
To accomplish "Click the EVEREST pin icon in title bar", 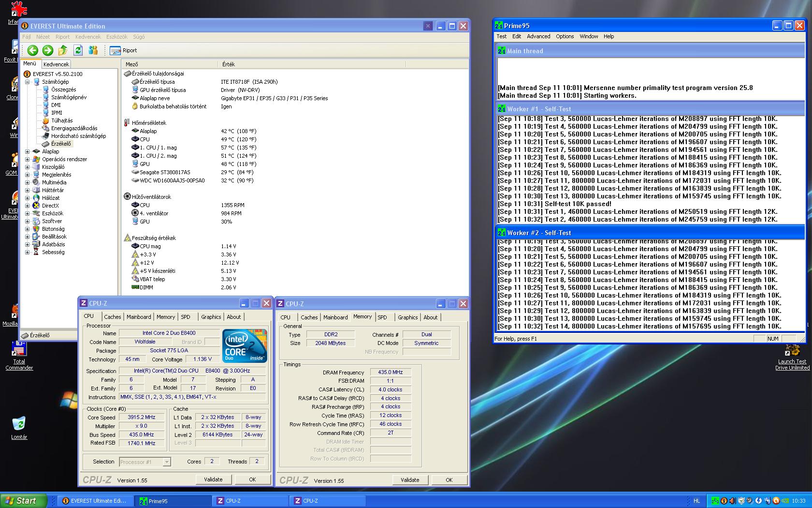I will coord(428,26).
